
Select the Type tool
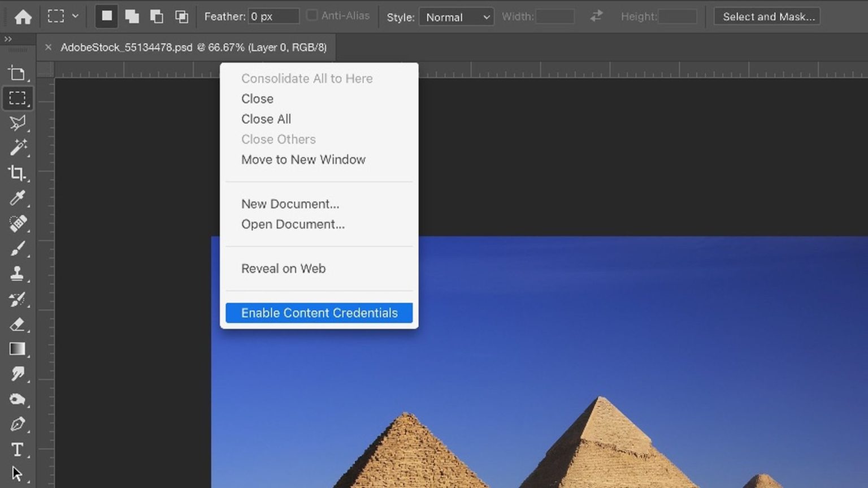coord(18,450)
